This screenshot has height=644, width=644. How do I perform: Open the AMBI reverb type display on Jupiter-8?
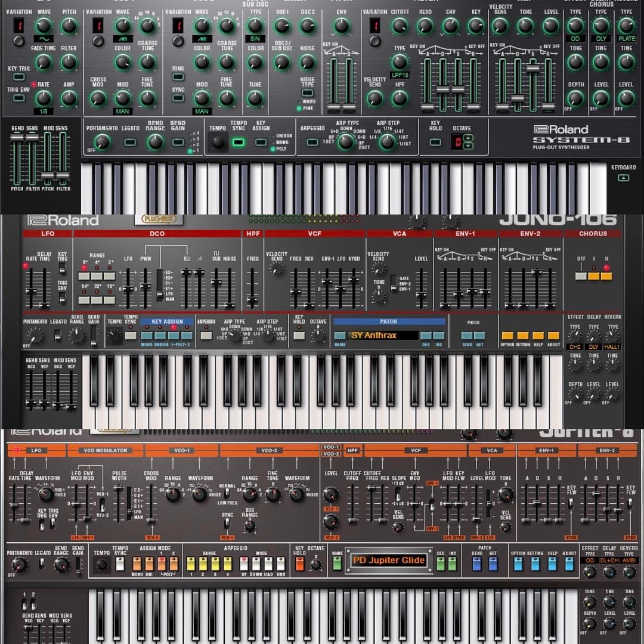629,560
